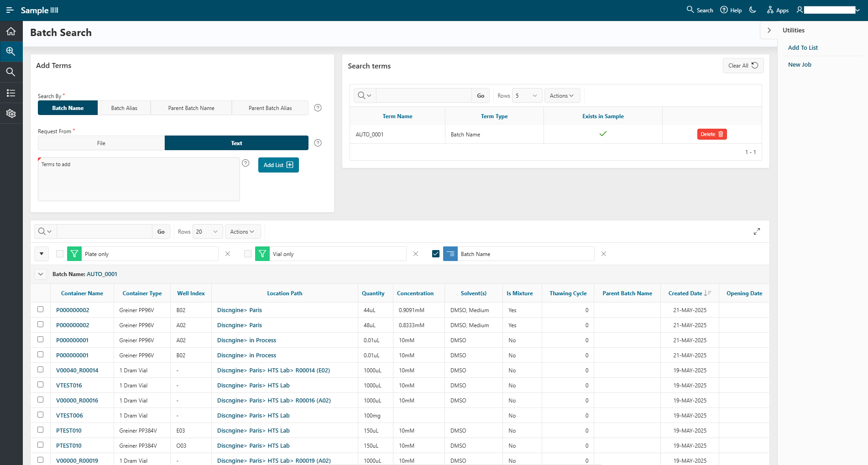Open the hamburger navigation menu
The height and width of the screenshot is (465, 868).
[10, 10]
